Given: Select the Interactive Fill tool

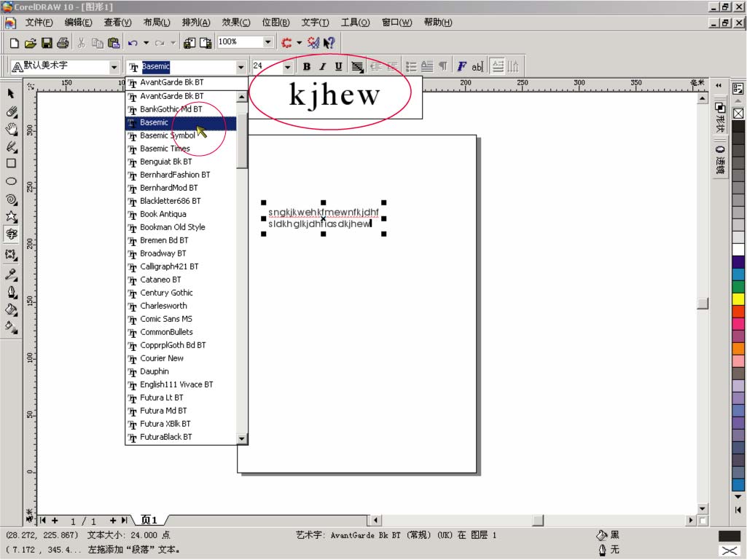Looking at the screenshot, I should point(12,327).
